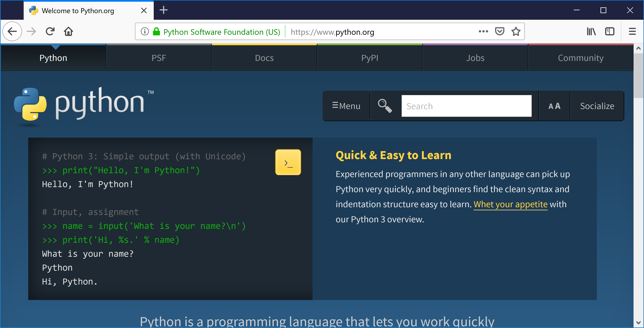Toggle the browser sidebar
This screenshot has height=328, width=644.
[610, 32]
